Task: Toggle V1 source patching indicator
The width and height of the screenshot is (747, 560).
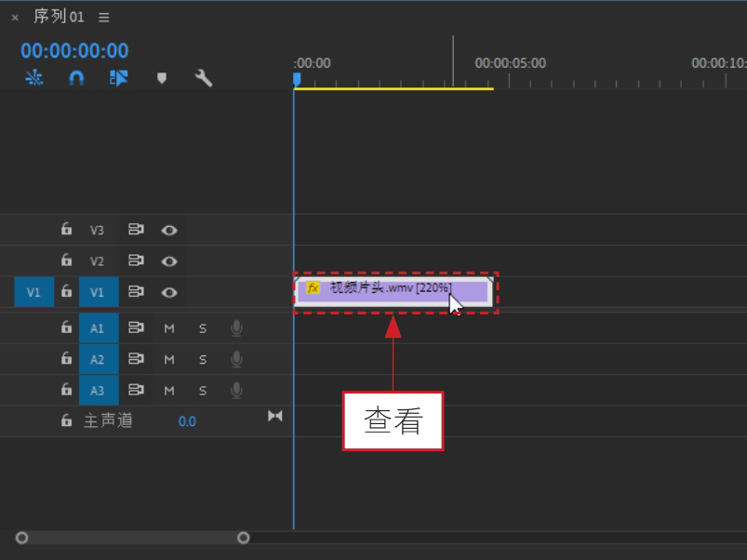Action: click(33, 292)
